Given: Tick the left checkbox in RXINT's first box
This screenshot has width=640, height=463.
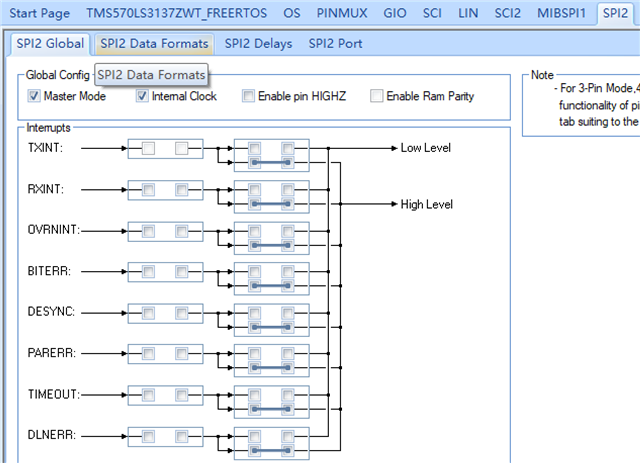Looking at the screenshot, I should pyautogui.click(x=148, y=190).
